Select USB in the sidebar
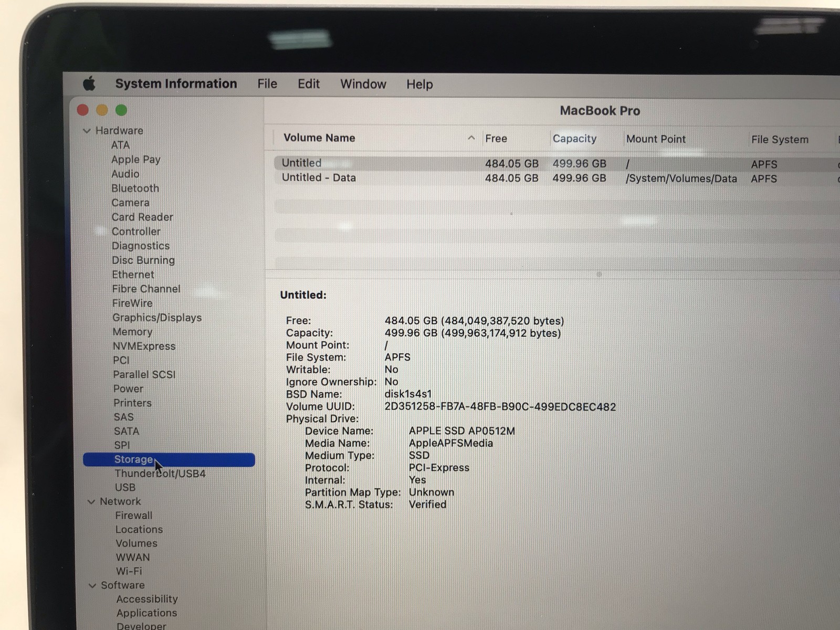840x630 pixels. click(x=125, y=488)
